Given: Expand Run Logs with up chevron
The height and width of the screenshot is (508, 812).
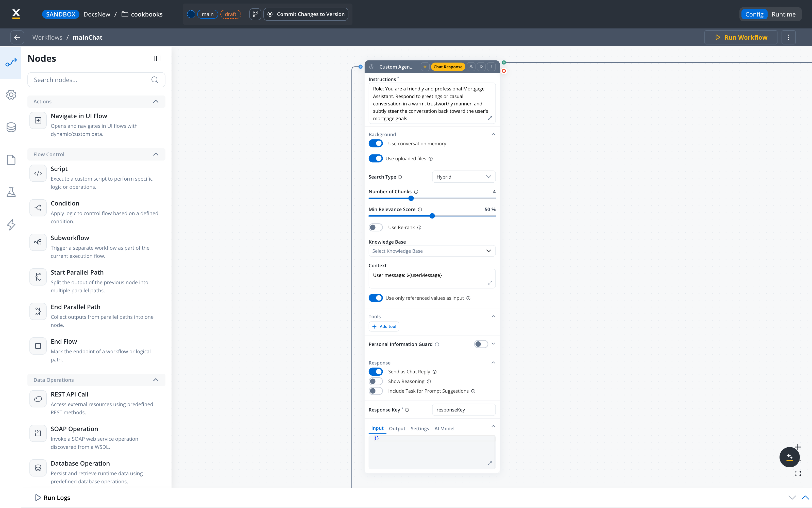Looking at the screenshot, I should pos(805,498).
